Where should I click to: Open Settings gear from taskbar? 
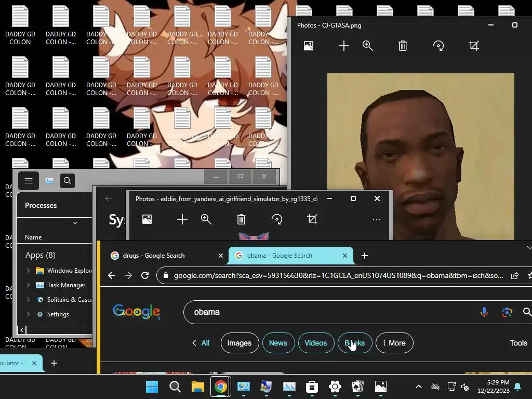(335, 387)
